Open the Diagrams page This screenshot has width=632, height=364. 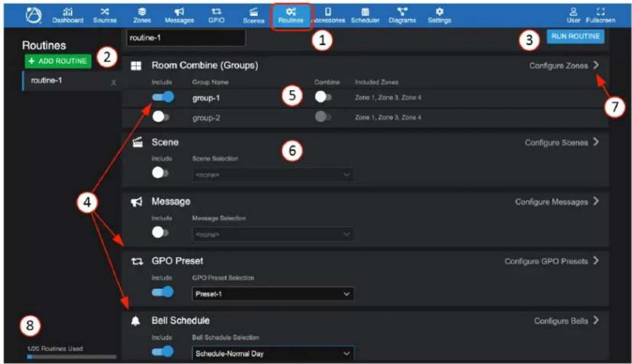pos(402,16)
